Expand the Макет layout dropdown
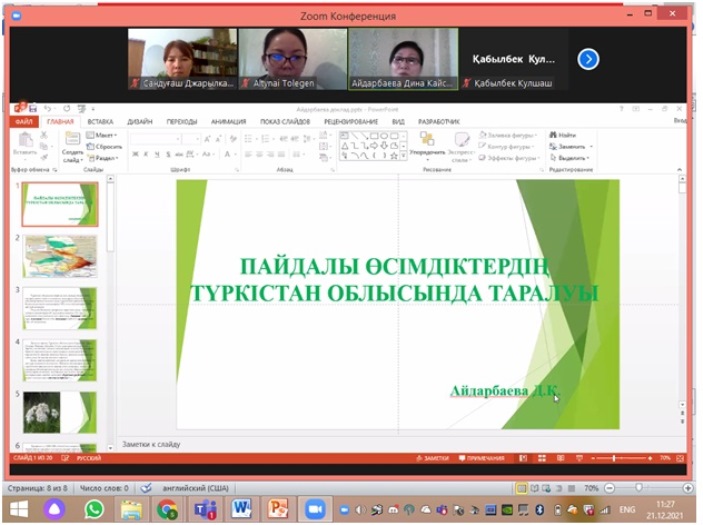This screenshot has height=525, width=703. (102, 135)
